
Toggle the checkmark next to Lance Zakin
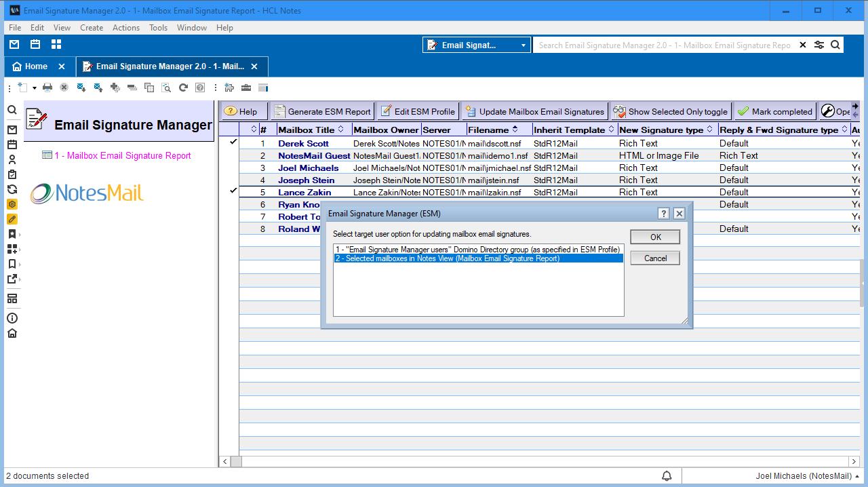233,192
